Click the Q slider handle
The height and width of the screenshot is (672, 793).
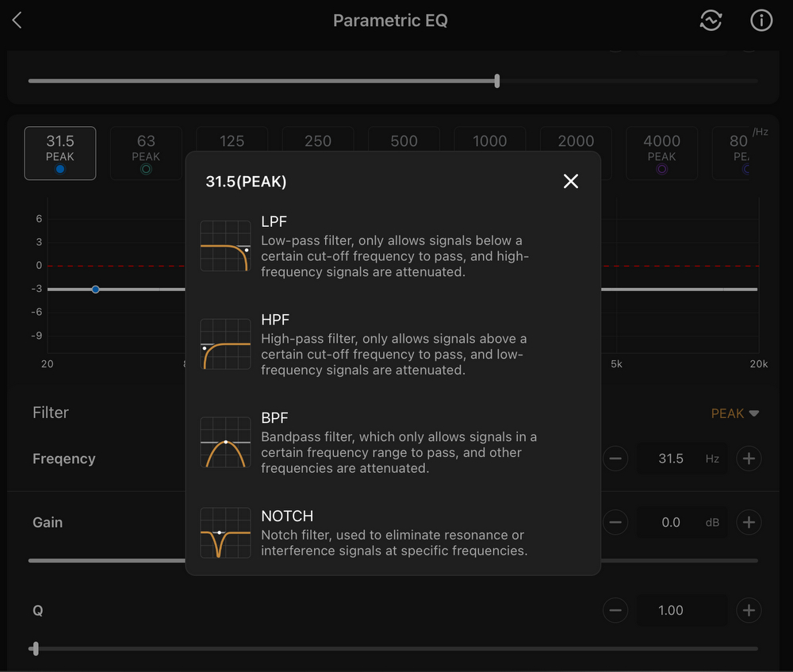[35, 649]
